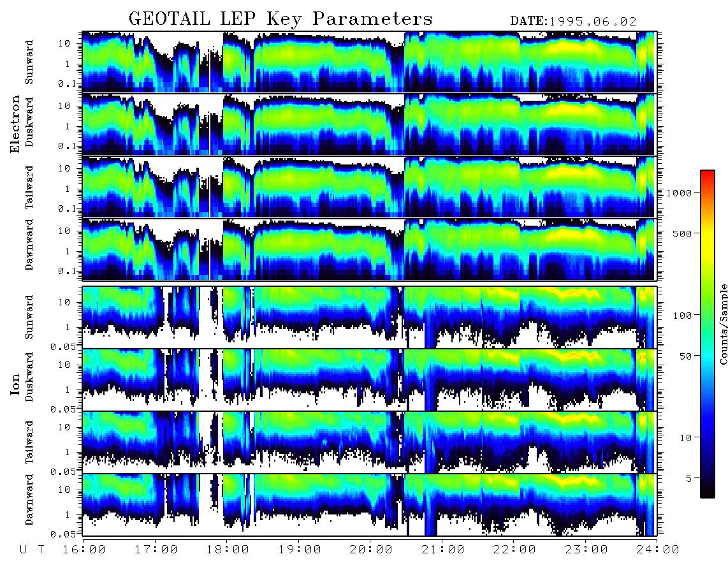Click the 1 tick of Ion Dawnward

point(68,514)
